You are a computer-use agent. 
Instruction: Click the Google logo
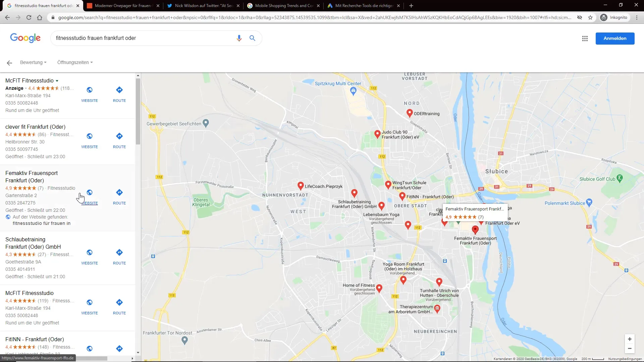25,38
